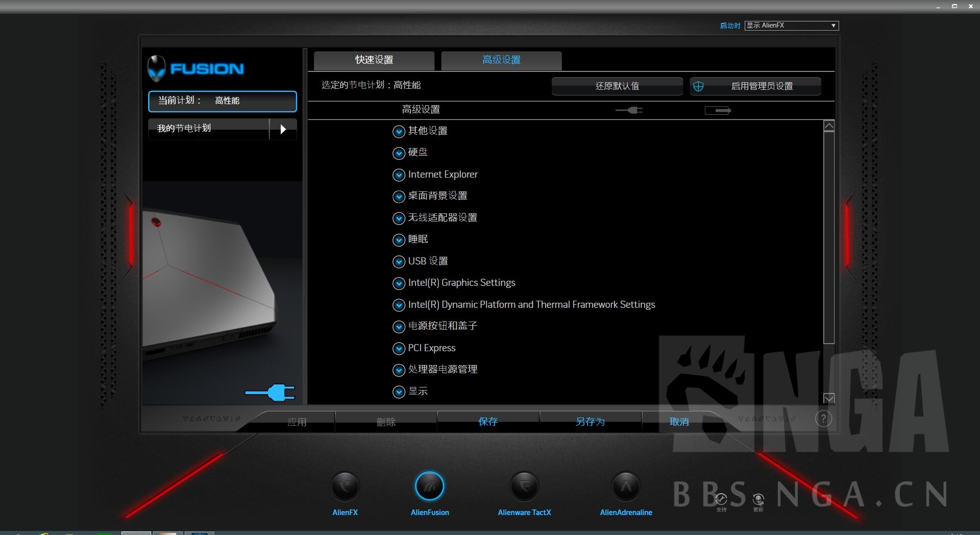This screenshot has width=980, height=535.
Task: Expand the 处理器电源管理 section
Action: pos(399,370)
